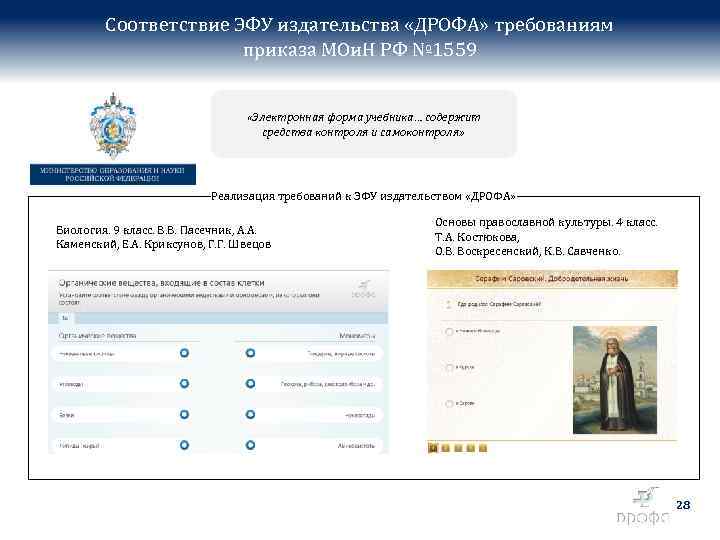
Task: Click the authors line 'О.В. Воскресенский, К.В. Савченко'
Action: (x=528, y=251)
